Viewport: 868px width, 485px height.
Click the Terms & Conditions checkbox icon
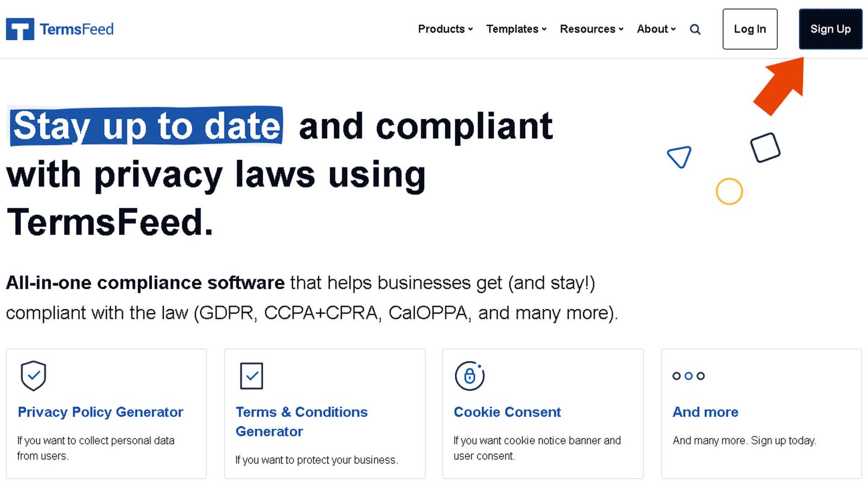(252, 376)
